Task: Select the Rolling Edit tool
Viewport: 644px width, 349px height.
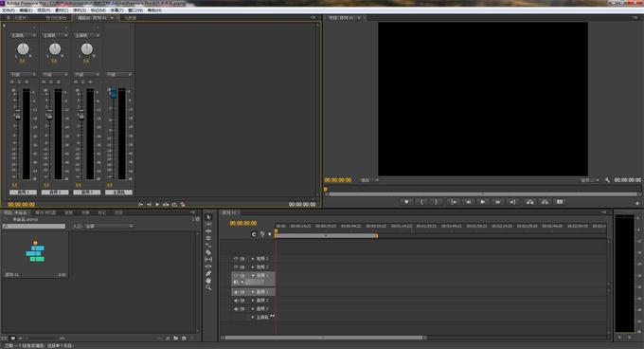Action: 208,238
